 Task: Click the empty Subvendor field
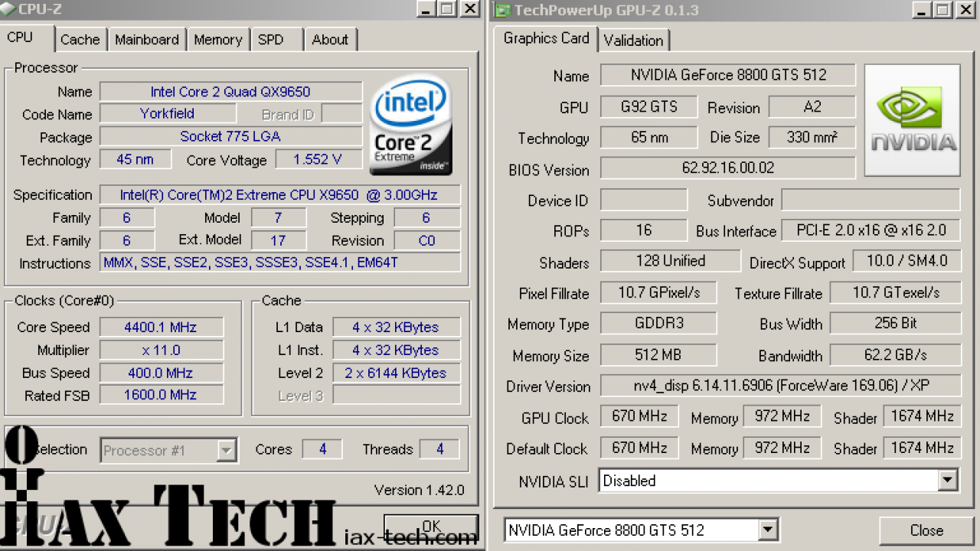point(871,201)
